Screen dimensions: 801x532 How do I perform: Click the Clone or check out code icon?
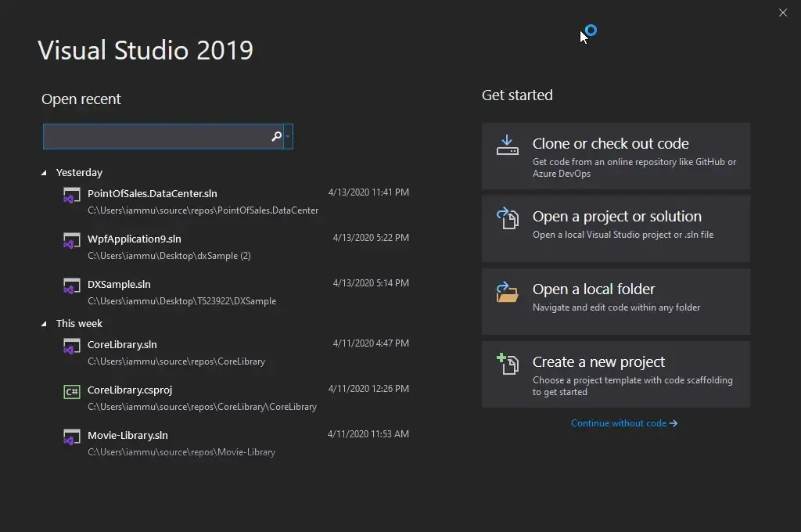click(507, 146)
